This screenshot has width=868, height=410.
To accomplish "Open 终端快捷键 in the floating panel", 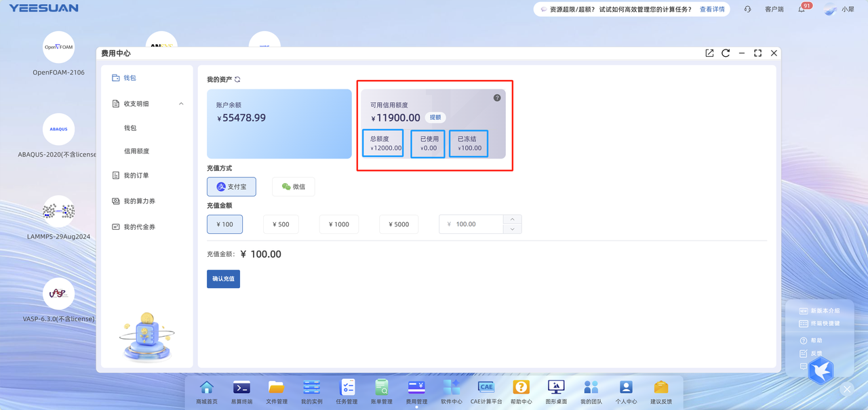I will pyautogui.click(x=819, y=323).
